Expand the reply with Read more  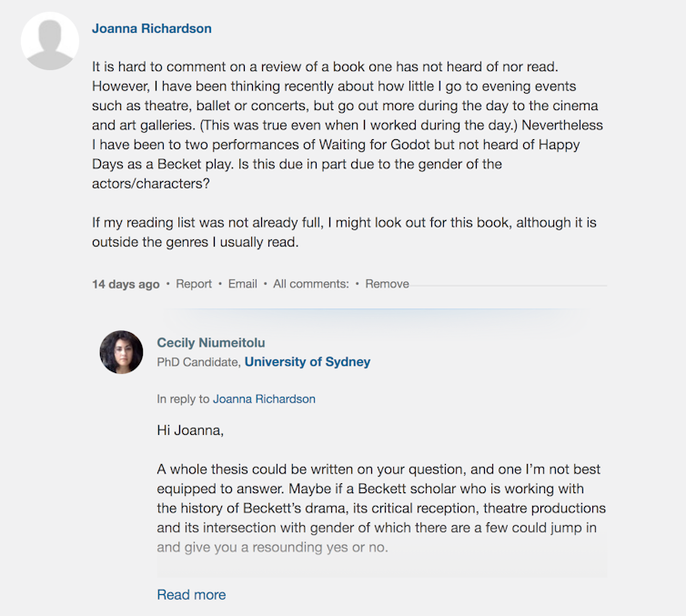coord(191,594)
